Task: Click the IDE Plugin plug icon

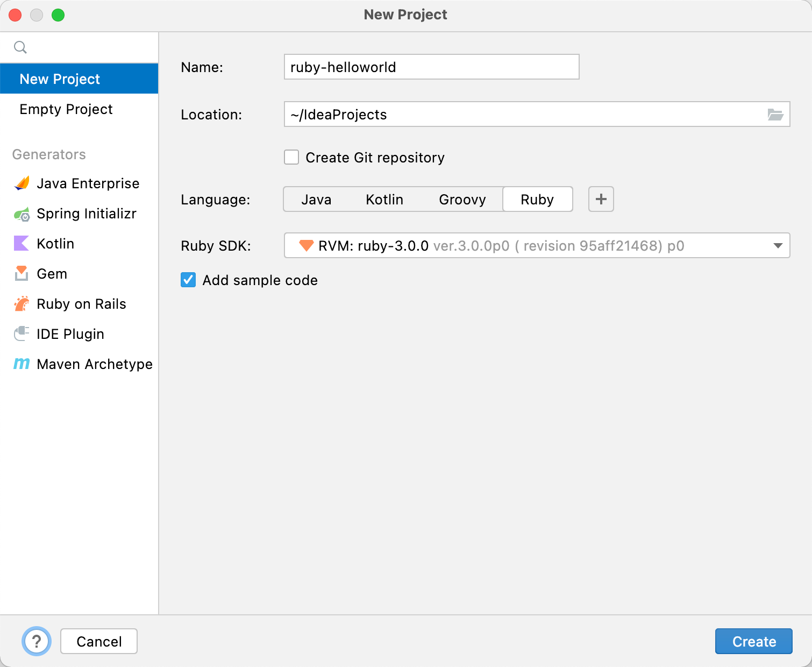Action: click(x=22, y=334)
